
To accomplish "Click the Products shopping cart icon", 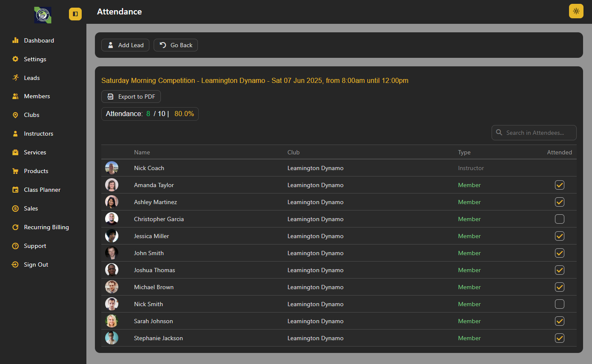I will [x=15, y=171].
